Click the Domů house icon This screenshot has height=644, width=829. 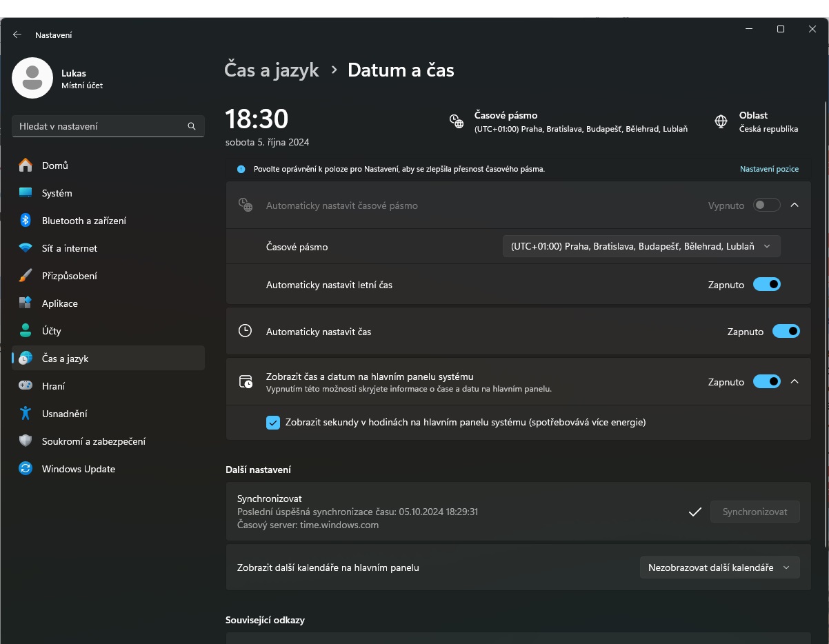click(26, 165)
